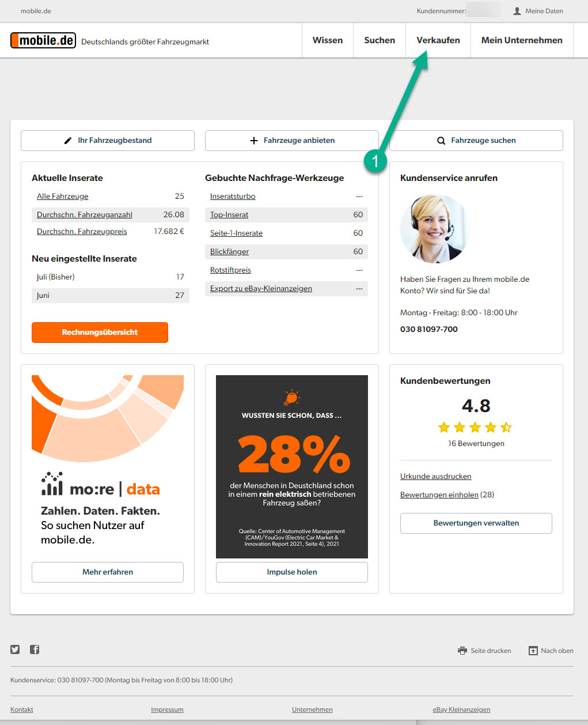Open Alle Fahrzeuge link

(63, 197)
